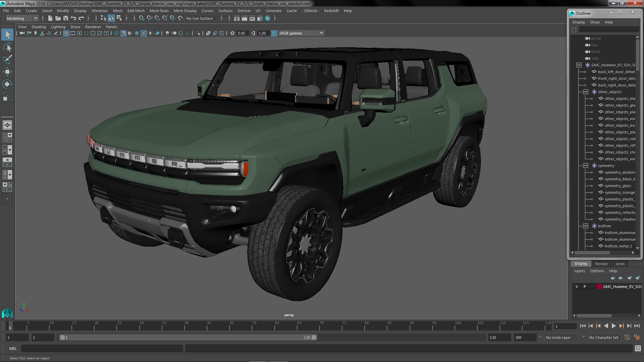Open the Modeling menu set dropdown
This screenshot has width=644, height=362.
coord(22,18)
